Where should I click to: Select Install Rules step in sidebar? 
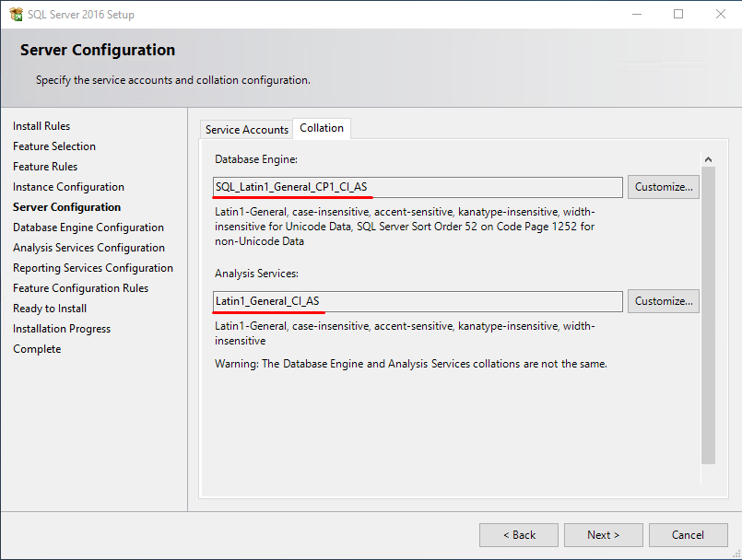41,126
